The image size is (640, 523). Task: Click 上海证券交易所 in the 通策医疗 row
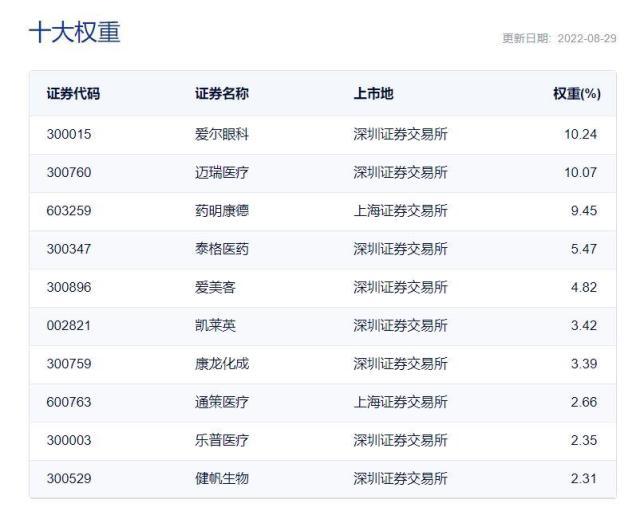tap(400, 402)
